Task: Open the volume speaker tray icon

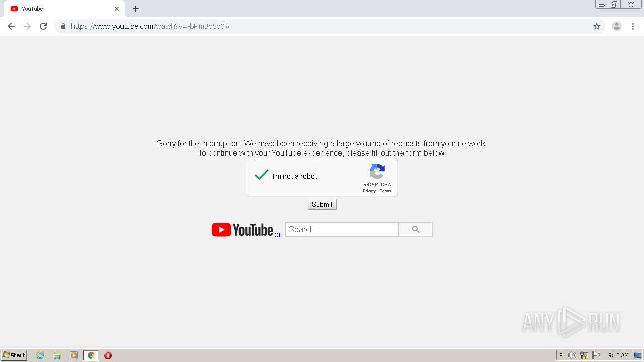Action: (x=572, y=355)
